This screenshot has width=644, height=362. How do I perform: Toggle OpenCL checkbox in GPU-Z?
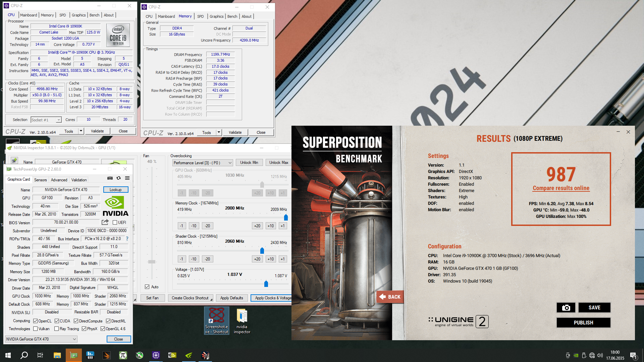(35, 321)
